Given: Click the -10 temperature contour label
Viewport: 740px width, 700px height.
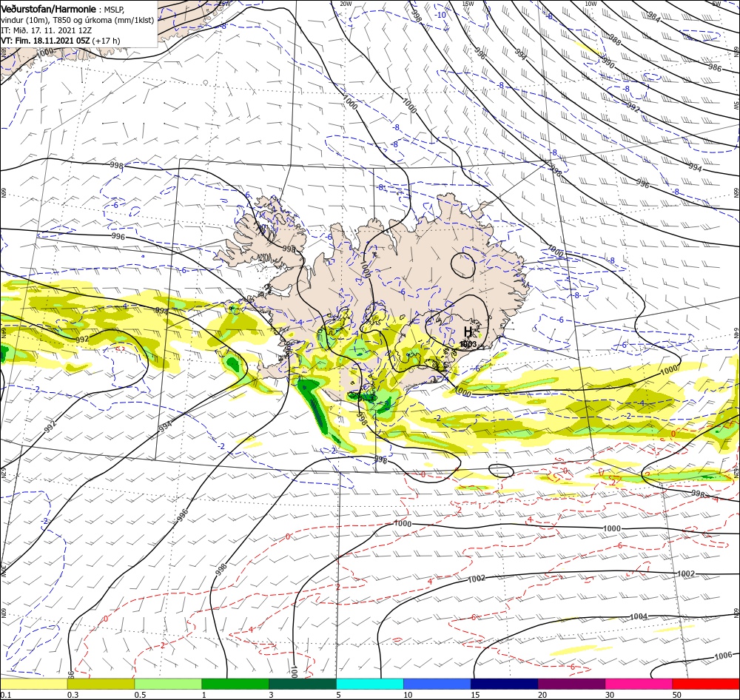Looking at the screenshot, I should point(440,15).
